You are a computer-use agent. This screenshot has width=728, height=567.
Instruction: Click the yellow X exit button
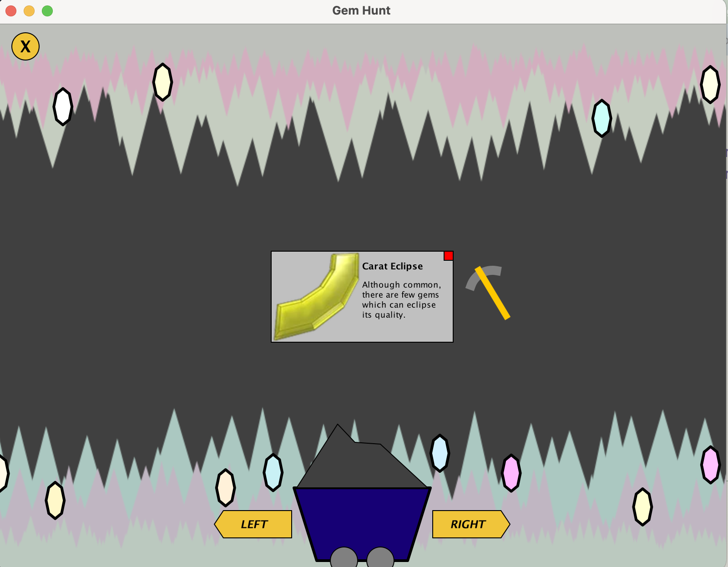pyautogui.click(x=25, y=46)
